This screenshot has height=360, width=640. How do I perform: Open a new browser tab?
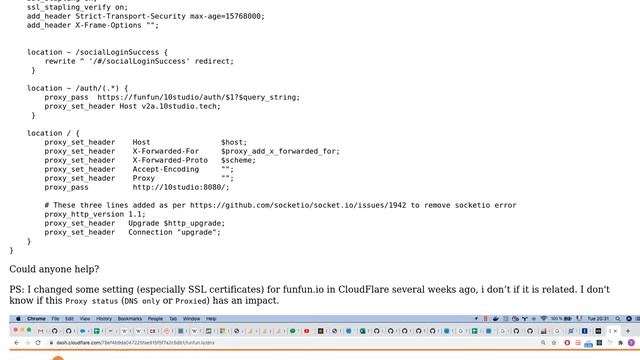click(628, 331)
